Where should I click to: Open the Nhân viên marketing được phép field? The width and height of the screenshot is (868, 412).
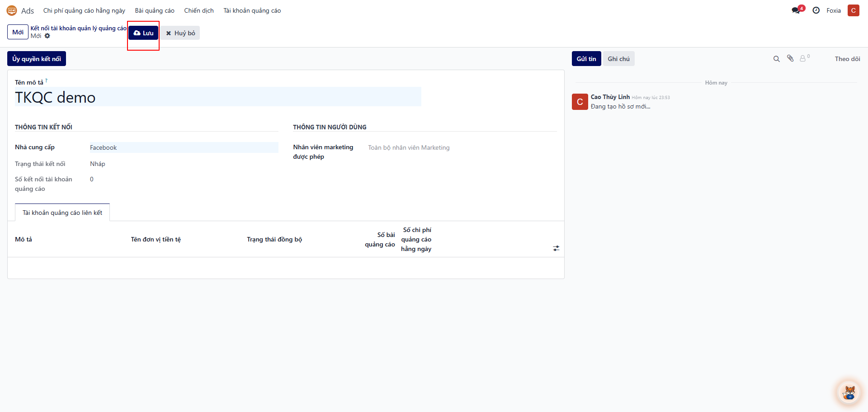[x=461, y=147]
